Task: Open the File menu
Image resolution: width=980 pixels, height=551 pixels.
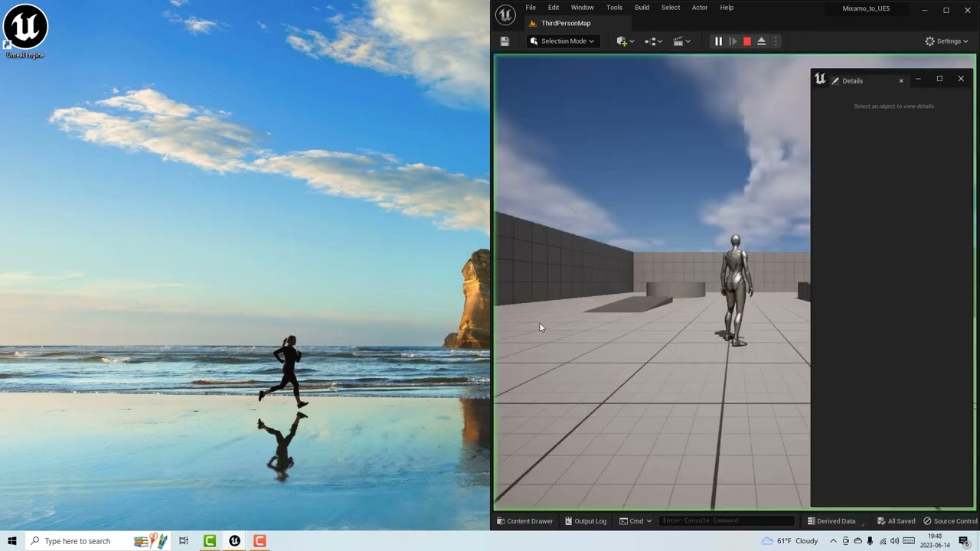Action: coord(531,8)
